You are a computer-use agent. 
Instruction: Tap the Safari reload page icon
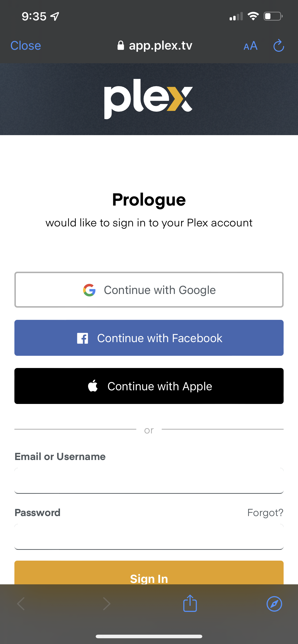point(279,46)
